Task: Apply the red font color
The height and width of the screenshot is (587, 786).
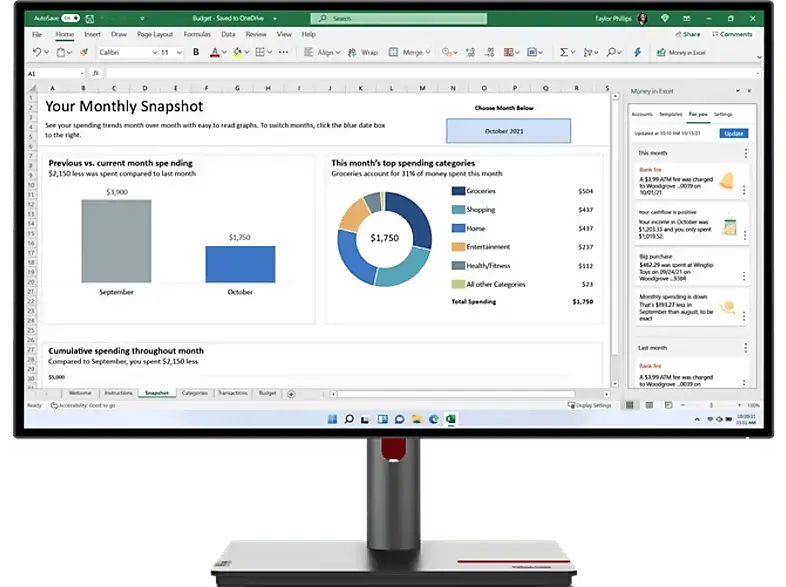Action: tap(215, 52)
